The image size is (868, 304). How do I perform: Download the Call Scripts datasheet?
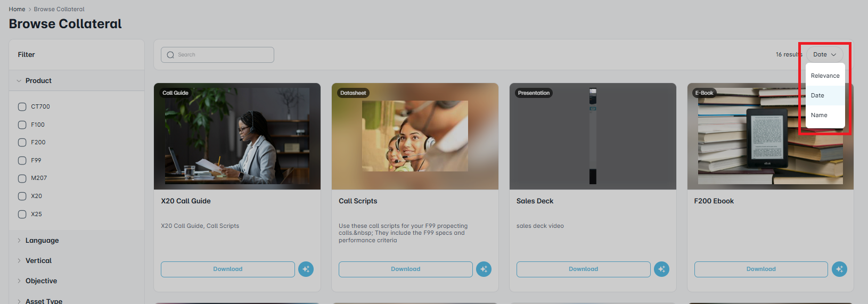click(406, 269)
